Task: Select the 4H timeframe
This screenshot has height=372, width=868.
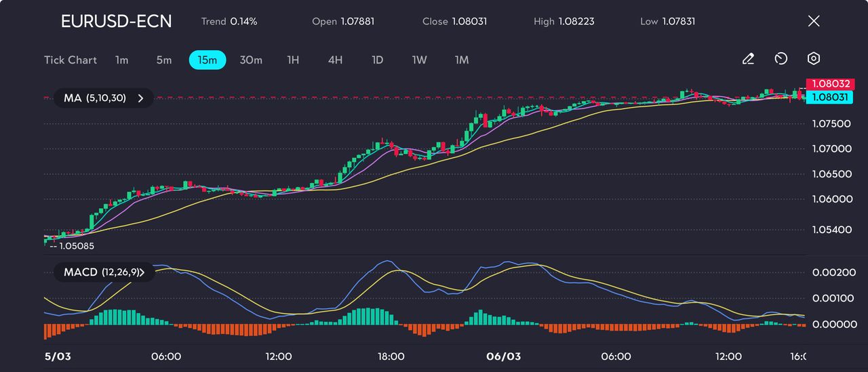Action: pos(335,60)
